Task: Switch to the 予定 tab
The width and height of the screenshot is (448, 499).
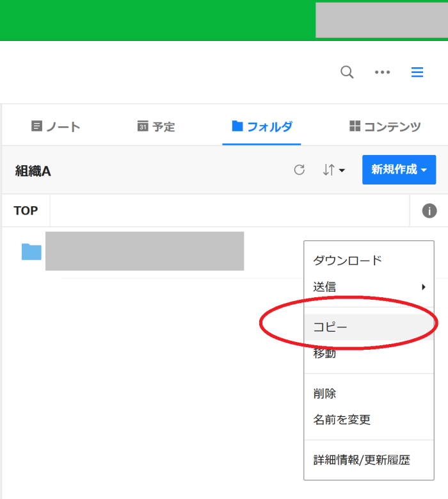Action: 156,126
